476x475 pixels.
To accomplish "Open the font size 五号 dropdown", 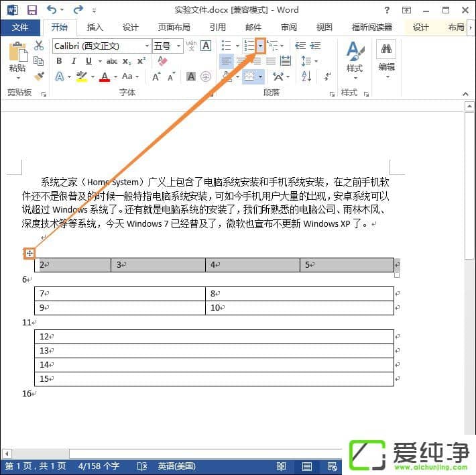I will coord(178,46).
